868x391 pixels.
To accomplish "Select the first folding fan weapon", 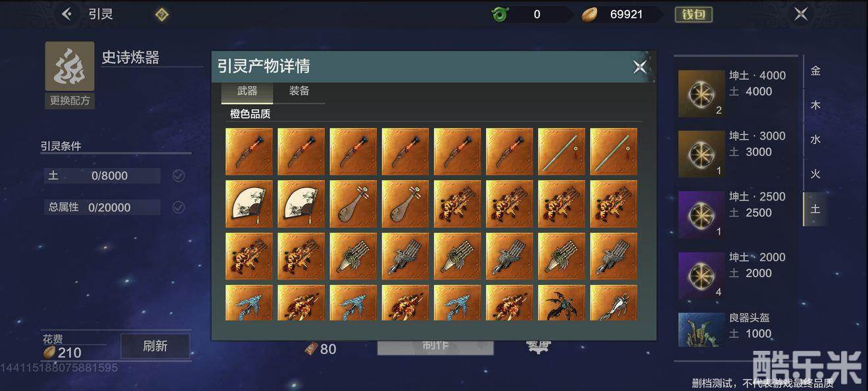I will tap(249, 204).
